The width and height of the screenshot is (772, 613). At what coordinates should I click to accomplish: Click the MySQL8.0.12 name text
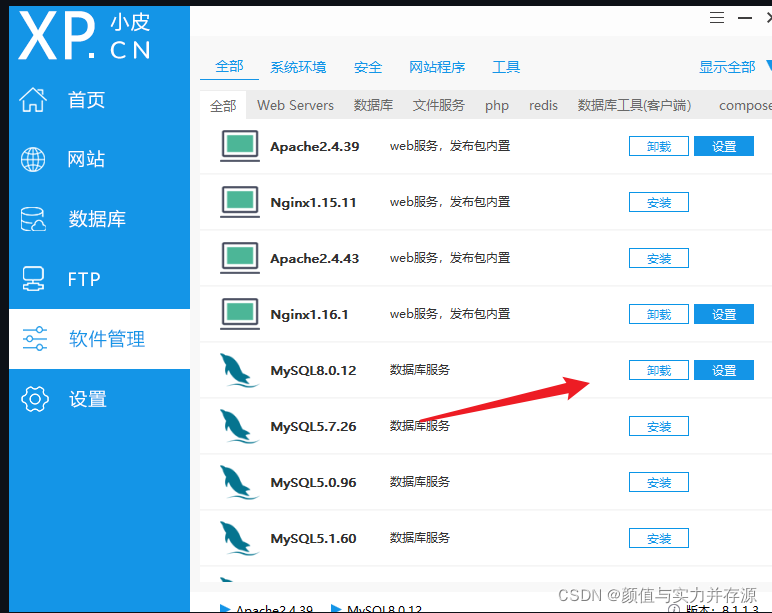click(313, 371)
